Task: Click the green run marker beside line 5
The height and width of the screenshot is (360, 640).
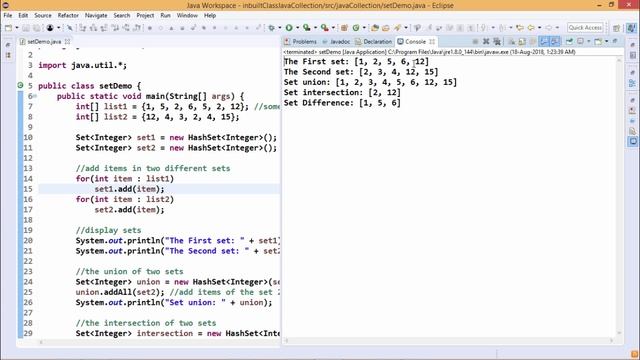Action: [x=20, y=86]
